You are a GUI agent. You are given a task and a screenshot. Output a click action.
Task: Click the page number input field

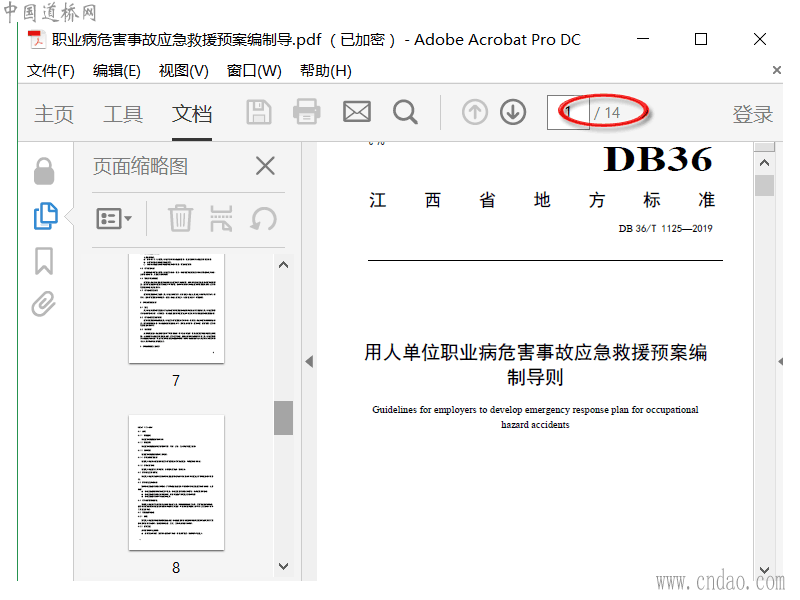[568, 112]
